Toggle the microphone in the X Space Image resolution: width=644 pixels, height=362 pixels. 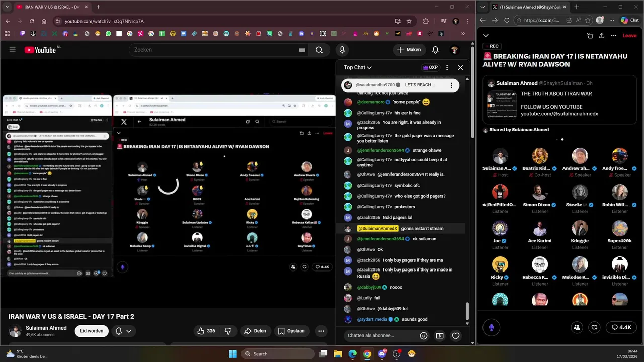click(x=492, y=327)
